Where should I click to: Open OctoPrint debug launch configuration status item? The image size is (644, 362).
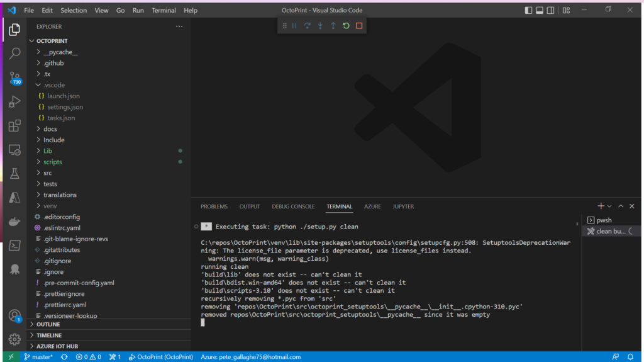160,357
